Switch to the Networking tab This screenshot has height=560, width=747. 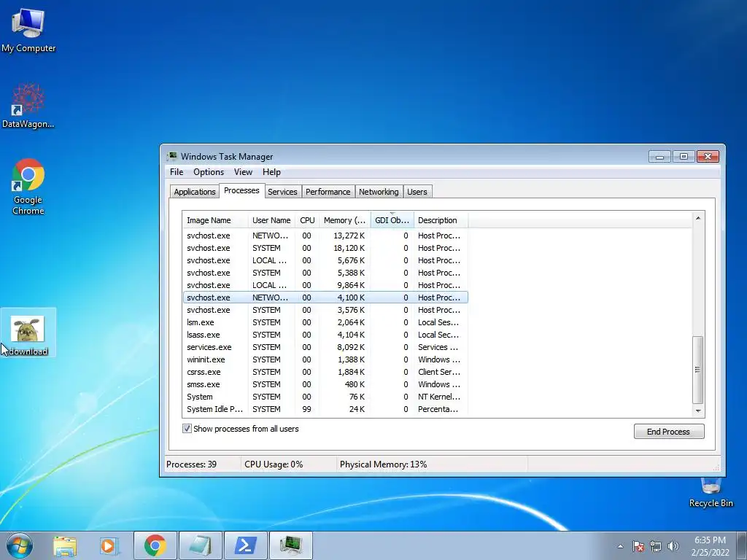379,192
